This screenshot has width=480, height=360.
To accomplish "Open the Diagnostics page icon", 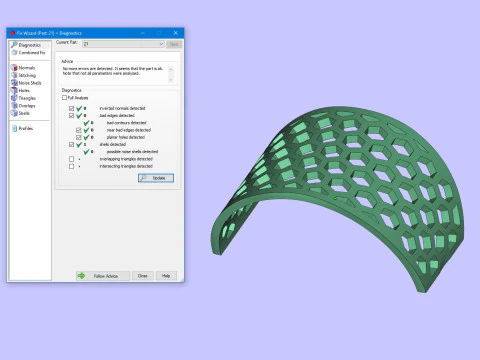I will (x=14, y=45).
